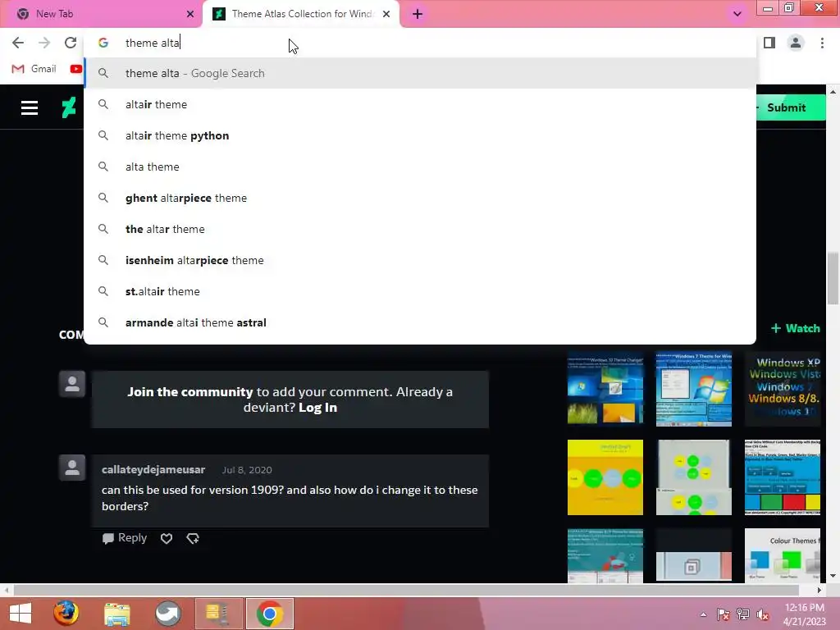Open the teal thumbnail with a red fish
Screen dimensions: 840x630
pyautogui.click(x=605, y=555)
